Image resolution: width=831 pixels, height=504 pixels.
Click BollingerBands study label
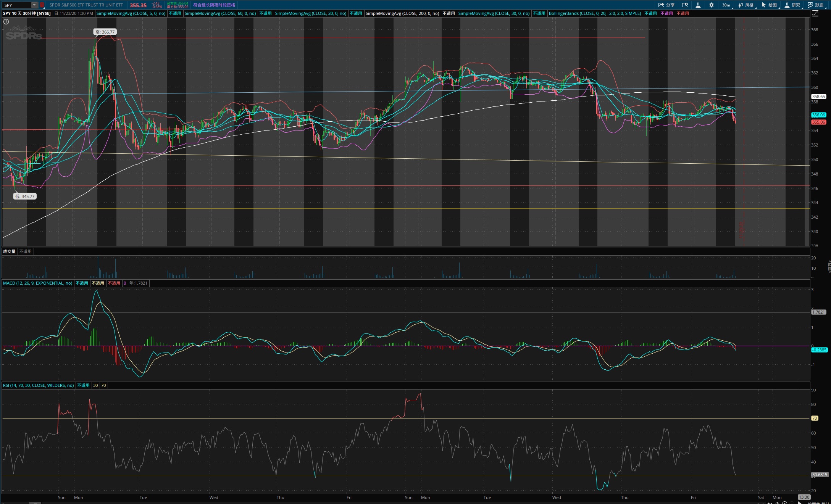point(595,13)
